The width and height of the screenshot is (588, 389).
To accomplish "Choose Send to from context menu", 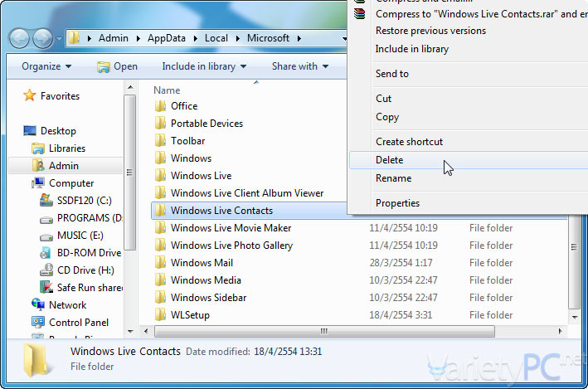I will pos(392,74).
